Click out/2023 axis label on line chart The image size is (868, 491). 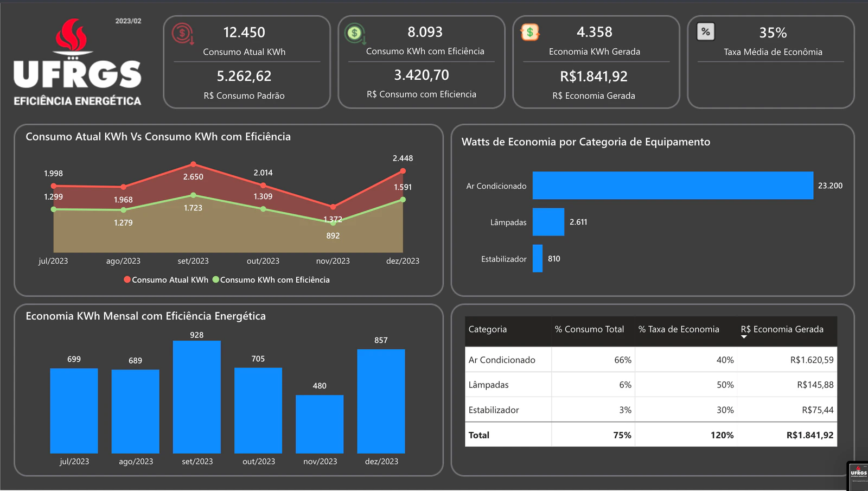point(263,261)
